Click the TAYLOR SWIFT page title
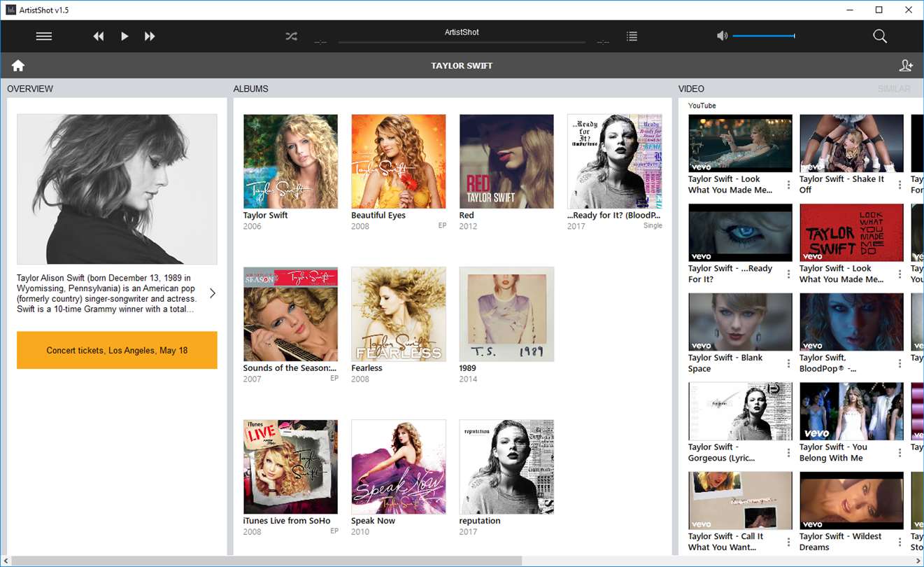 coord(462,66)
